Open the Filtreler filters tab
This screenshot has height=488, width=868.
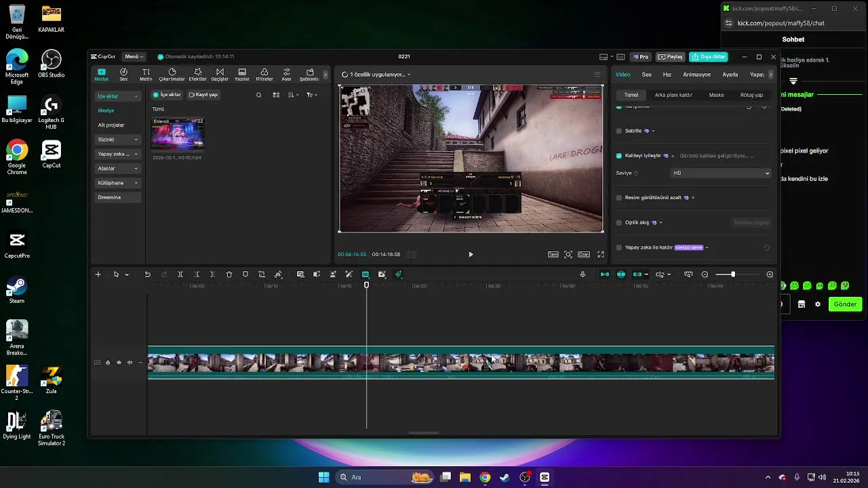tap(264, 75)
